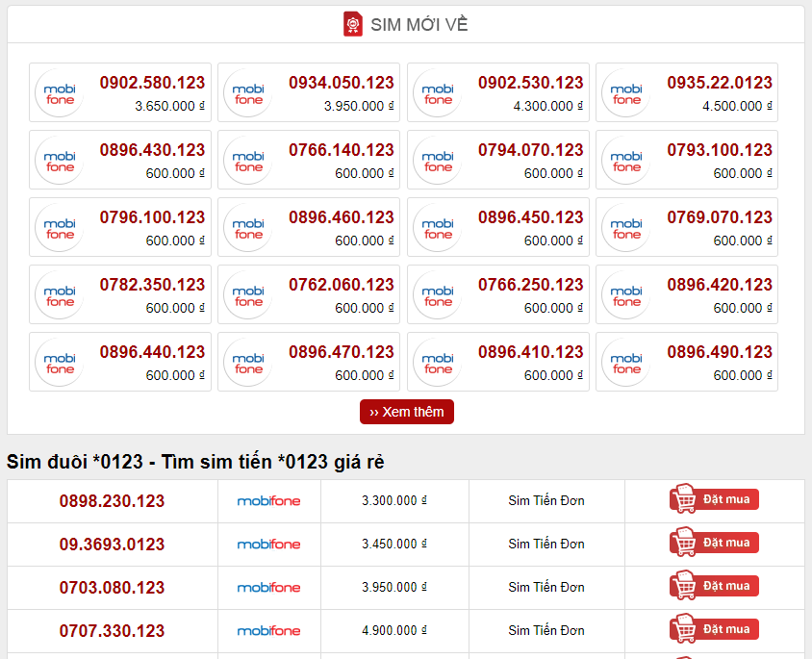
Task: Click Mobifone logo on 0896.410.123 card
Action: (438, 363)
